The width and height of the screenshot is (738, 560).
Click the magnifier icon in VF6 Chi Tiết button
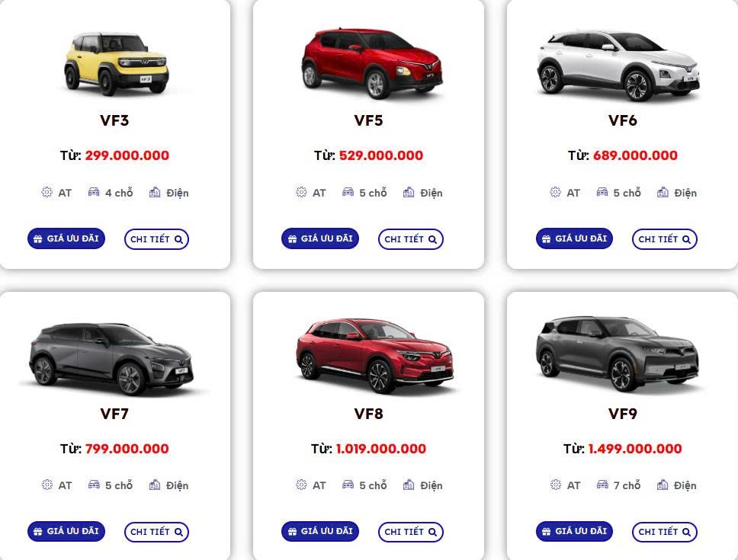coord(686,239)
